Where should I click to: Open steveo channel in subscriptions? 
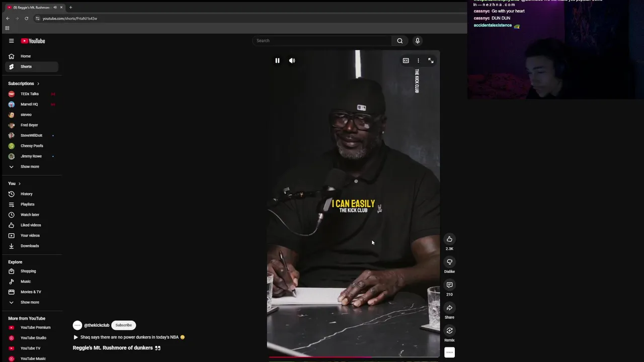click(32, 115)
